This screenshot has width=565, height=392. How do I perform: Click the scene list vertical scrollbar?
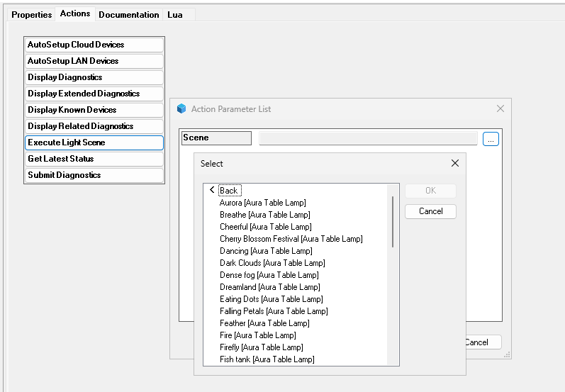tap(393, 222)
